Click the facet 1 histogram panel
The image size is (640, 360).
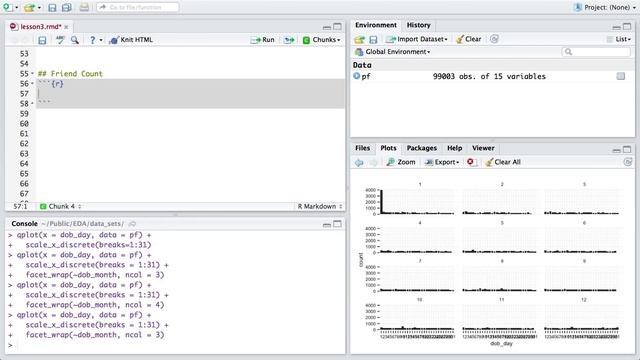417,201
